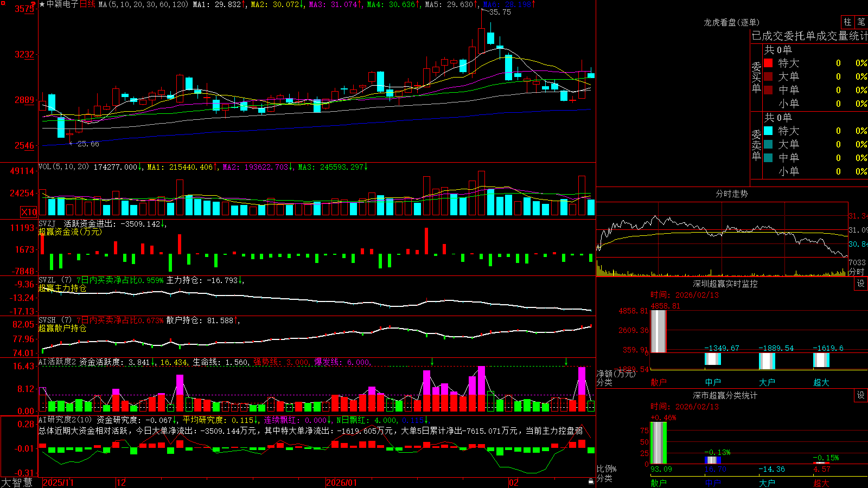Click the 主力持仓: -16.793 value
The height and width of the screenshot is (488, 868).
(x=202, y=280)
